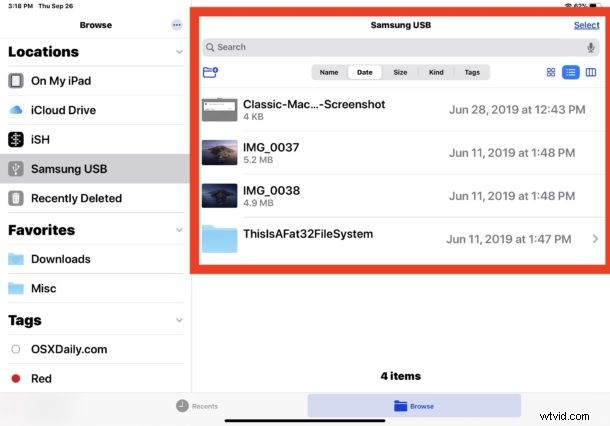This screenshot has width=610, height=426.
Task: Sort files by Tags
Action: click(472, 72)
